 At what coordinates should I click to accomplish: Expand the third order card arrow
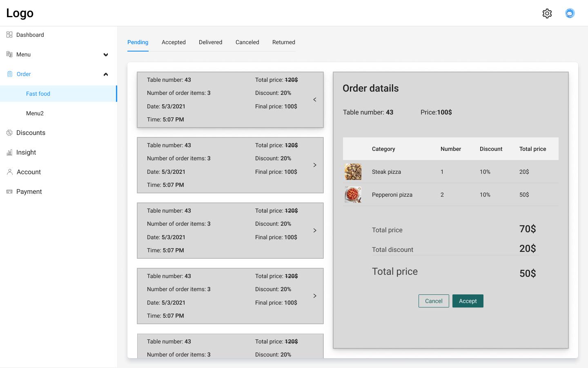tap(315, 231)
